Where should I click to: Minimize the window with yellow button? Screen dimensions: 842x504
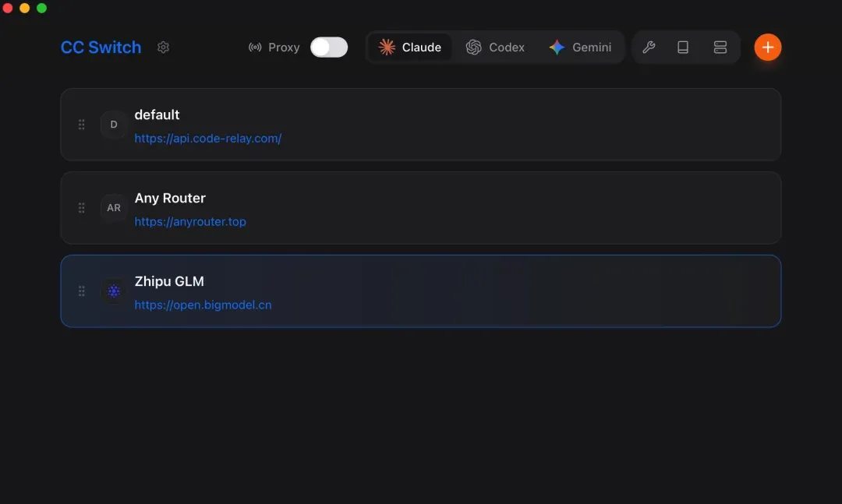click(25, 8)
